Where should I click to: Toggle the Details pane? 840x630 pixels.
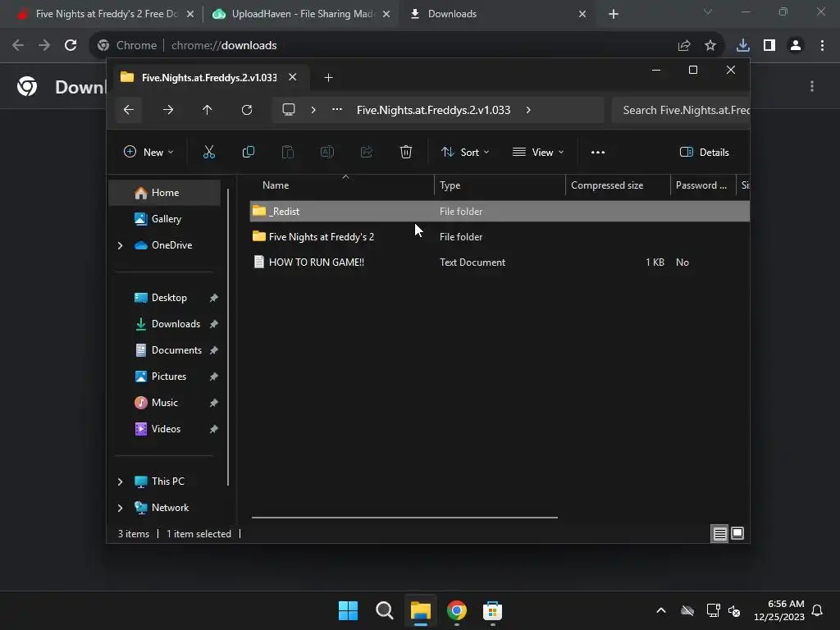704,152
